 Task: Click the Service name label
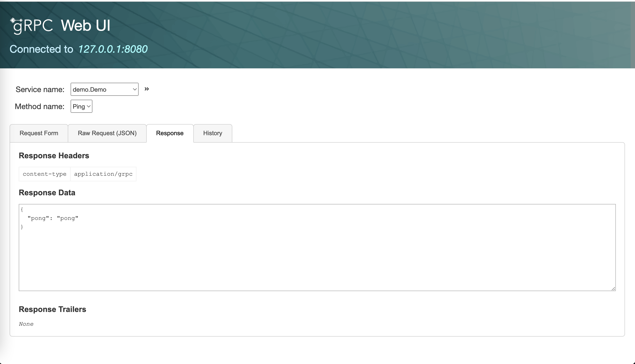click(40, 89)
